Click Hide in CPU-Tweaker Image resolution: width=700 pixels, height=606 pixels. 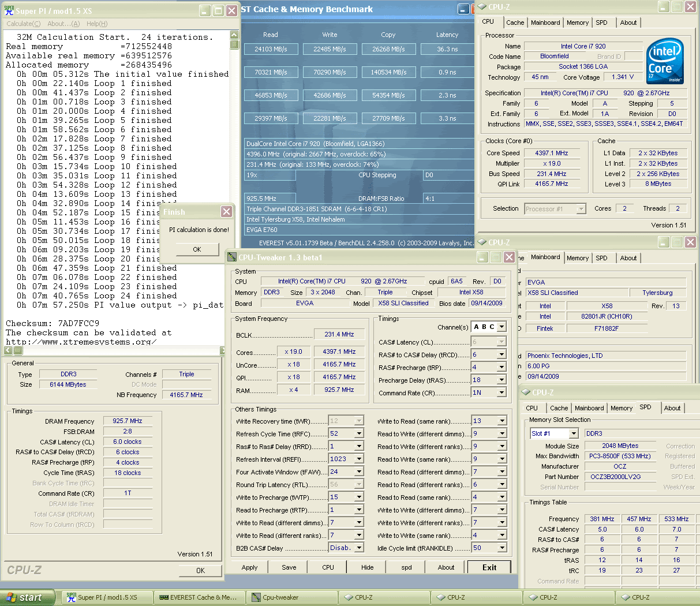(x=367, y=567)
